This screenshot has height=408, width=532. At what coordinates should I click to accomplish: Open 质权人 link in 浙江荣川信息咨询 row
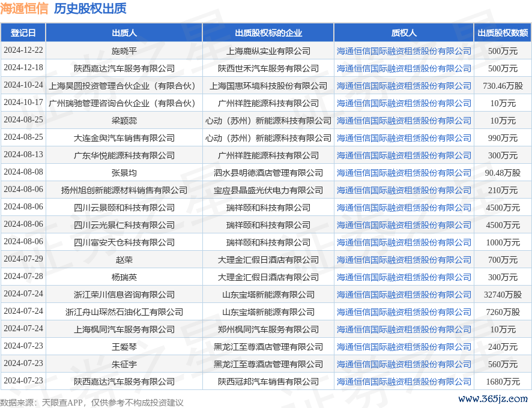click(x=404, y=295)
